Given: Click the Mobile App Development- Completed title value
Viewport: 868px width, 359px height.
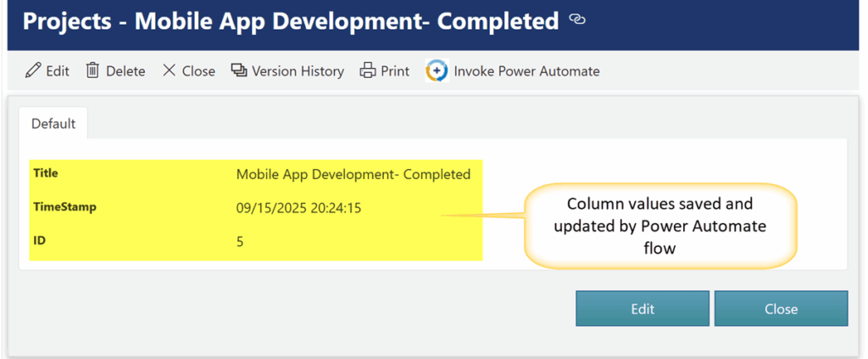Looking at the screenshot, I should click(353, 175).
